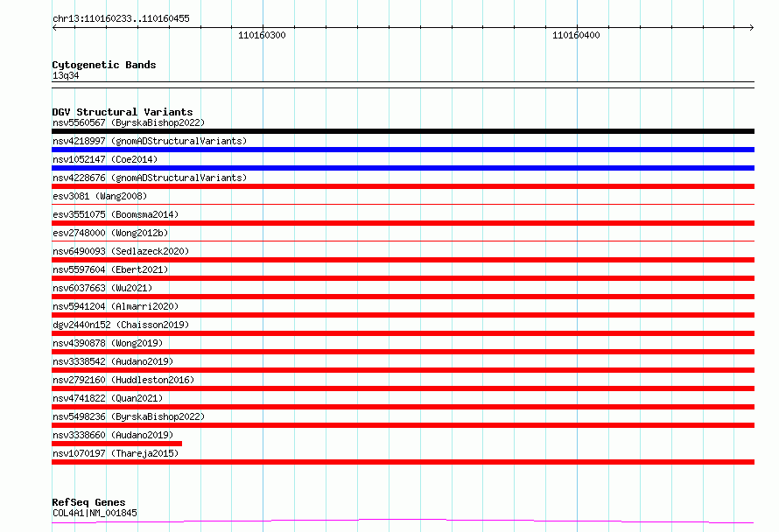
Task: Open the dgv2440n152 (Chaisson2019) label
Action: point(121,325)
